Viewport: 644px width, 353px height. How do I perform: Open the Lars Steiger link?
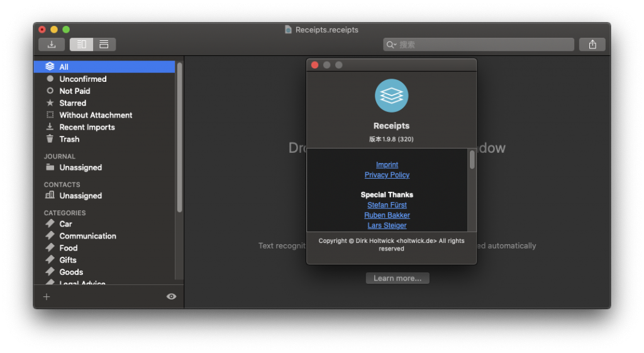(387, 226)
